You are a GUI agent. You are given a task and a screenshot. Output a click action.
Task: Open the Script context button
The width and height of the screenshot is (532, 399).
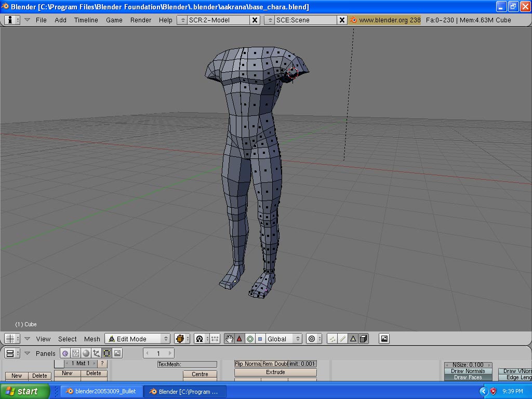75,353
